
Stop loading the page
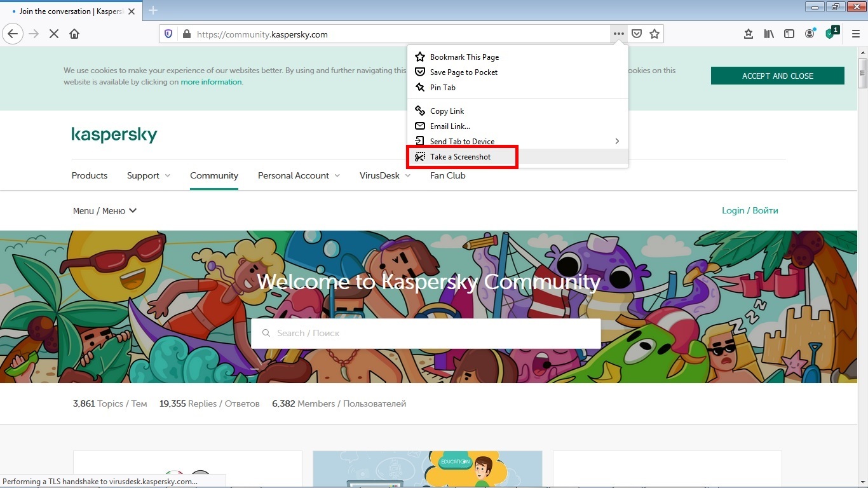coord(54,34)
